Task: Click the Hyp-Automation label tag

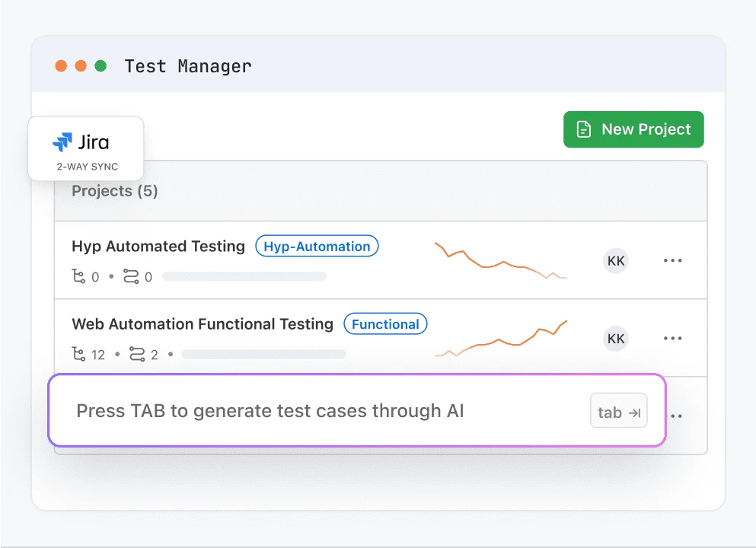Action: (x=317, y=246)
